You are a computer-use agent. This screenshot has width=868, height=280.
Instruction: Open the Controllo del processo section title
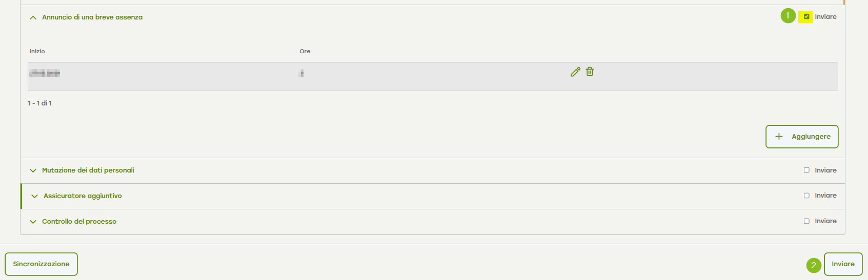point(79,222)
